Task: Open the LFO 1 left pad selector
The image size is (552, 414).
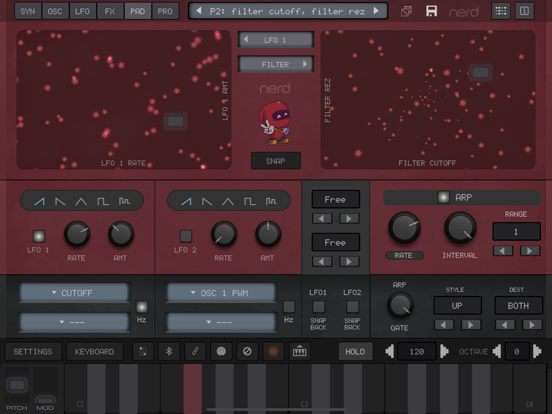Action: coord(276,40)
